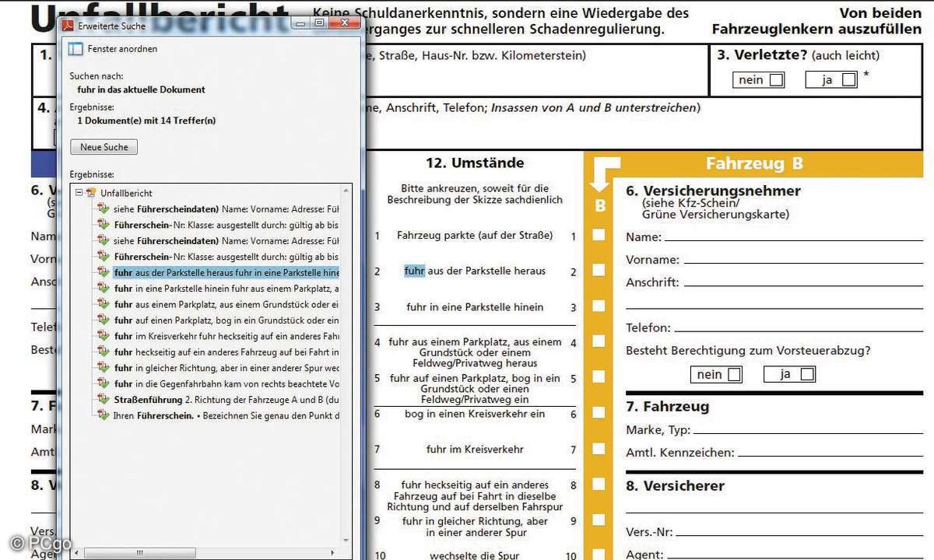
Task: Collapse the Unfallbericht results tree node
Action: pyautogui.click(x=79, y=193)
